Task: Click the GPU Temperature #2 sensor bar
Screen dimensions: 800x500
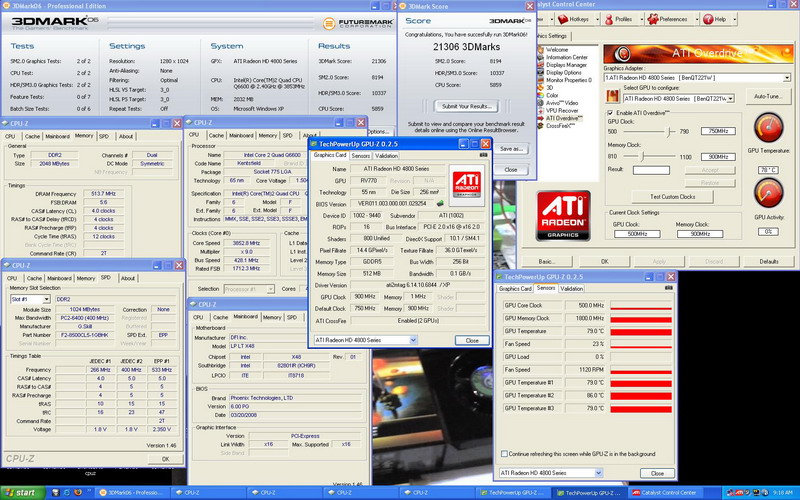Action: tap(641, 396)
